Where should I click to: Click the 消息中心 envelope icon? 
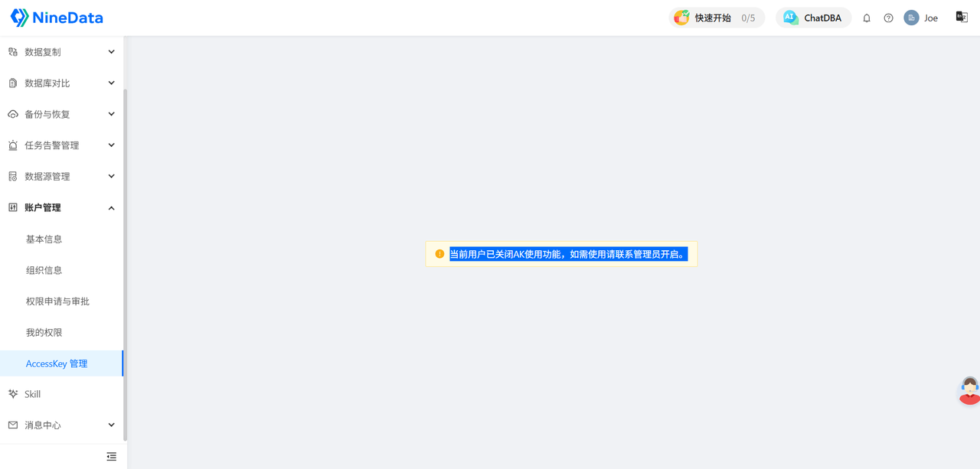13,425
